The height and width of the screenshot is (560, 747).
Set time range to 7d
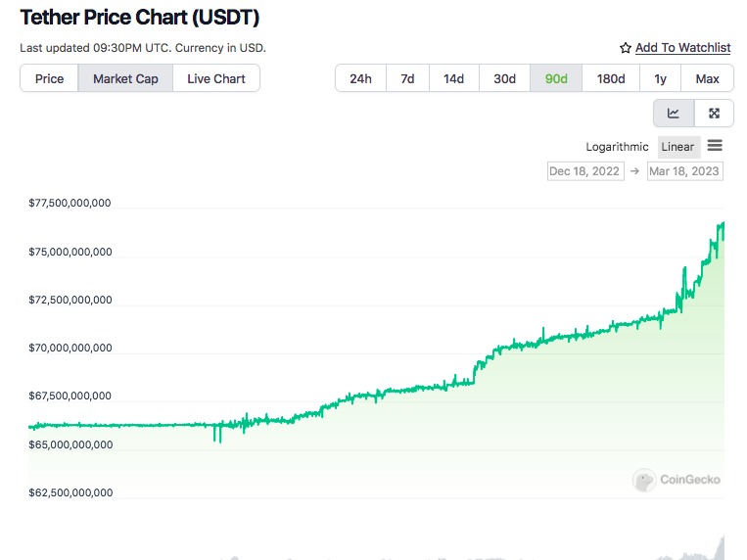[x=407, y=78]
